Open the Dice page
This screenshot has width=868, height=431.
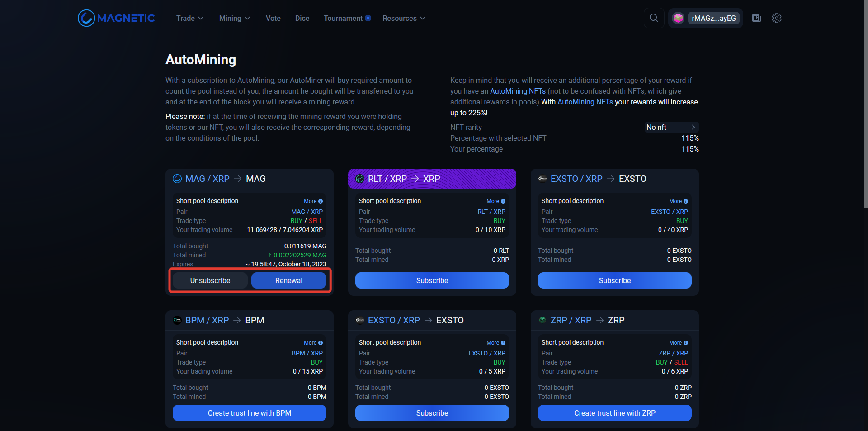(x=302, y=18)
